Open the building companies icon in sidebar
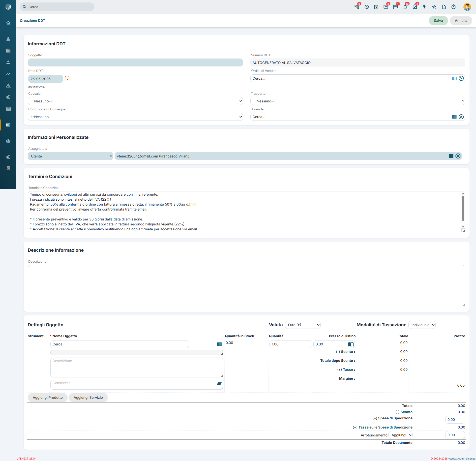 8,51
